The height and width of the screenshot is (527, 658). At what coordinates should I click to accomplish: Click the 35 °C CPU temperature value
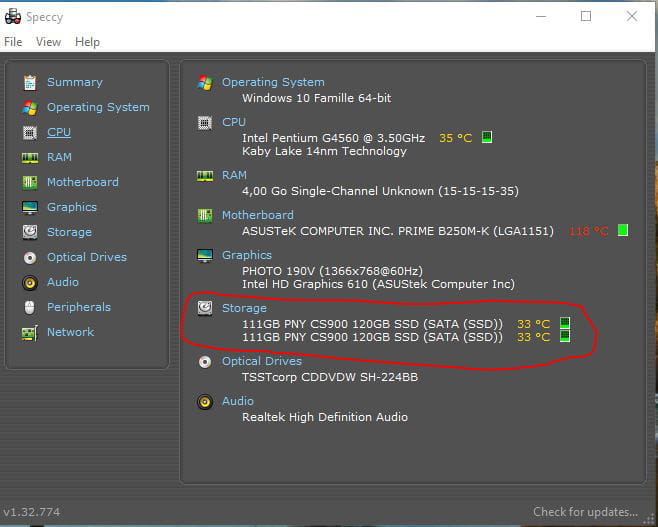click(x=456, y=138)
